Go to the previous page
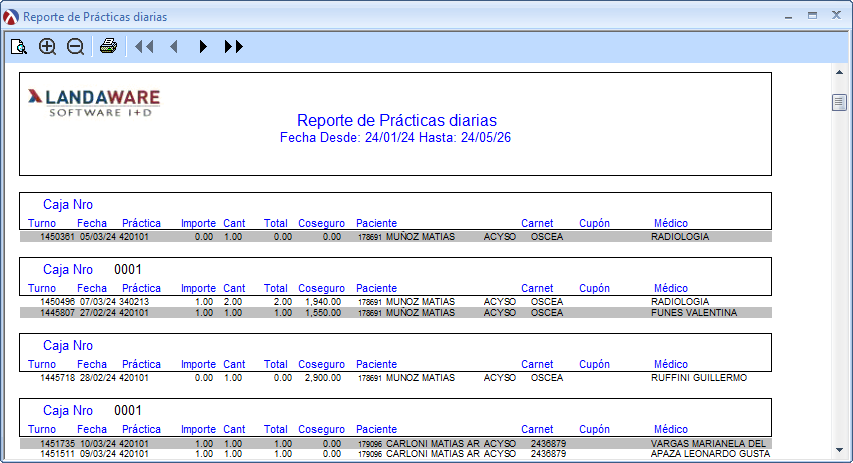The image size is (853, 463). [174, 47]
